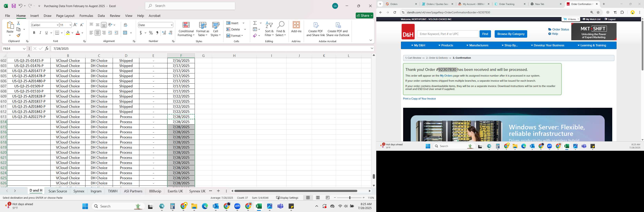644x212 pixels.
Task: Click Comma Style icon
Action: [157, 33]
